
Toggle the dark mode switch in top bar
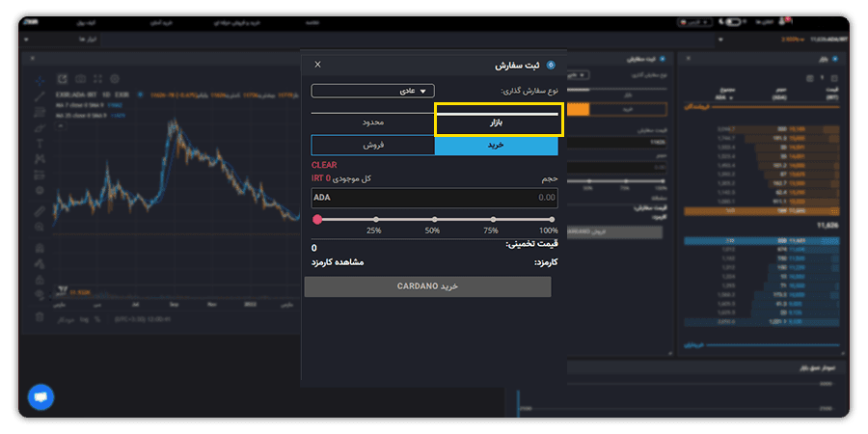(733, 22)
